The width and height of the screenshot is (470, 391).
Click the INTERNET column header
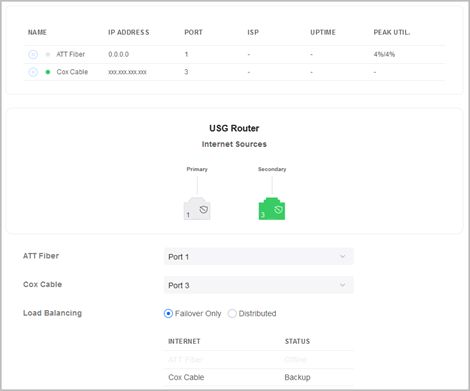184,341
